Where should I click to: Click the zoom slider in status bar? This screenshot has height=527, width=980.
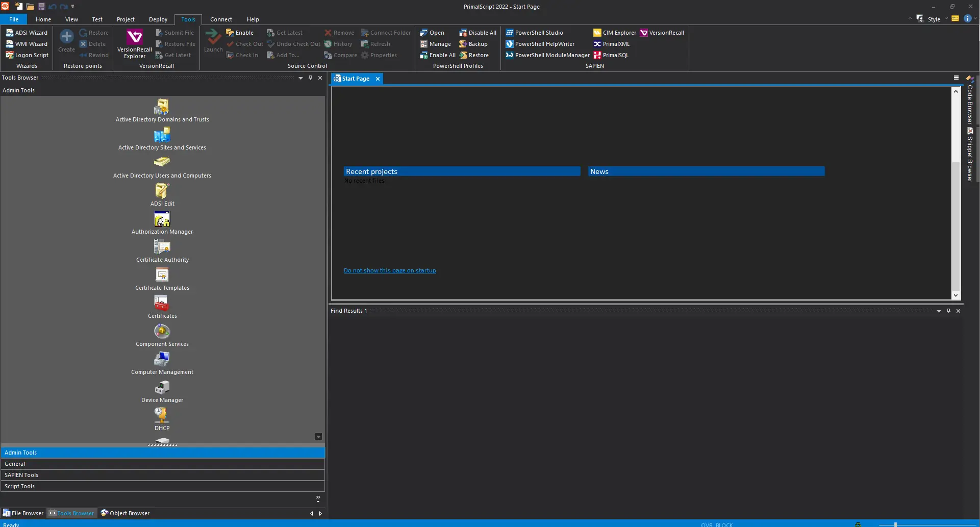pos(895,524)
